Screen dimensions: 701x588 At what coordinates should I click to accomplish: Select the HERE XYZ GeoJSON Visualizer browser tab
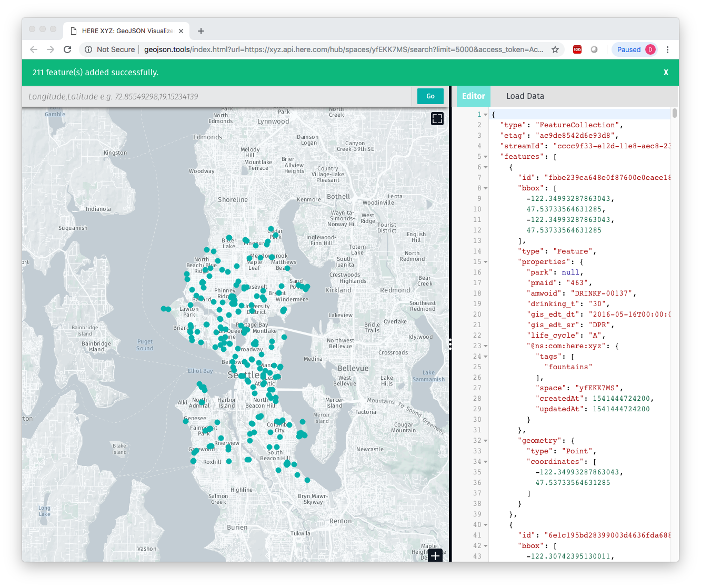pos(126,31)
